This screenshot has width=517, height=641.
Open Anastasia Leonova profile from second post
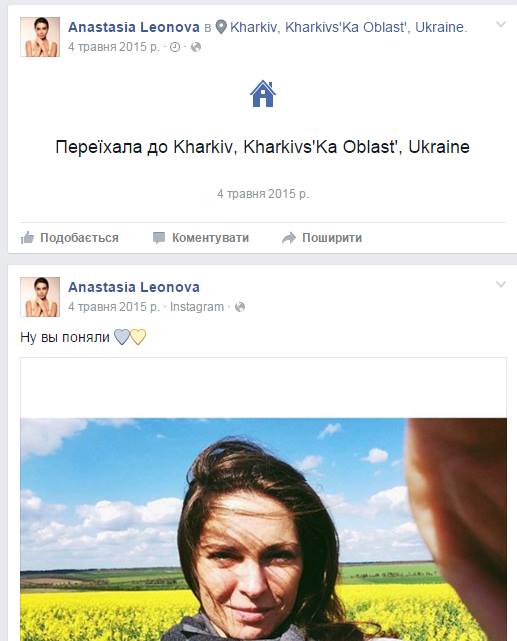click(134, 287)
